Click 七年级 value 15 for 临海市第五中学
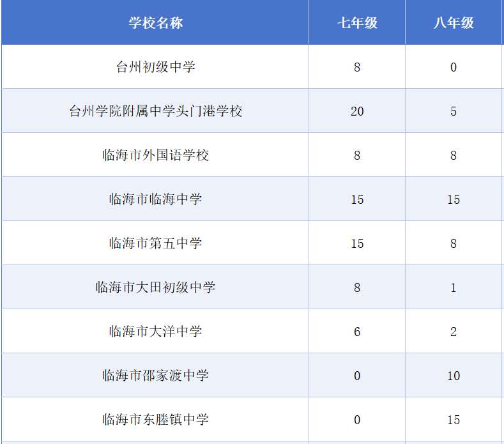Image resolution: width=504 pixels, height=444 pixels. pyautogui.click(x=357, y=243)
